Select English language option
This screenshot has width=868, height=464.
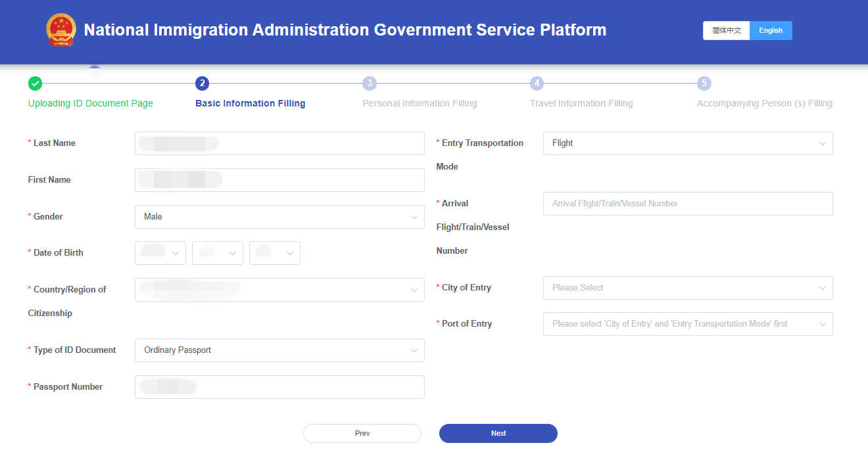pyautogui.click(x=771, y=31)
